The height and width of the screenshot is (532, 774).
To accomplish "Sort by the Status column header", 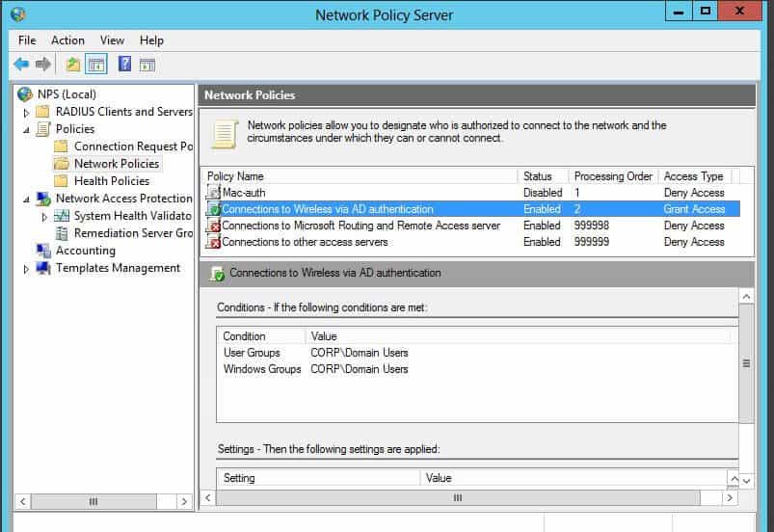I will click(543, 176).
